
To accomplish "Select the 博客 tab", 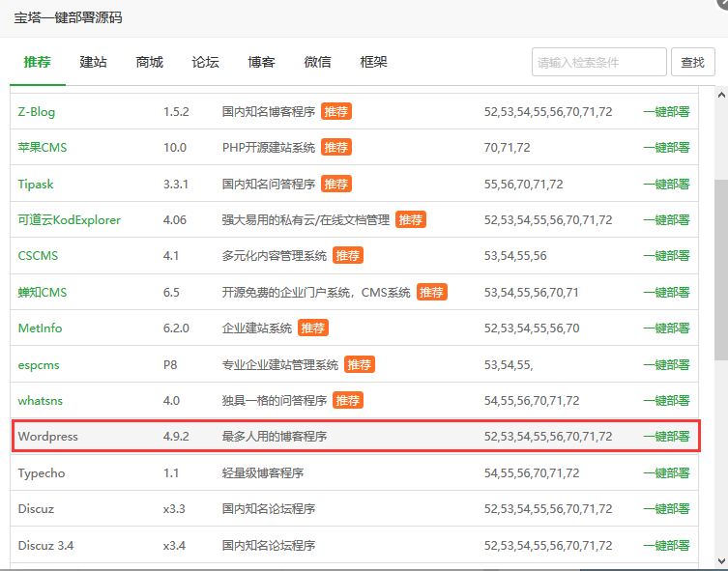I will (x=261, y=62).
